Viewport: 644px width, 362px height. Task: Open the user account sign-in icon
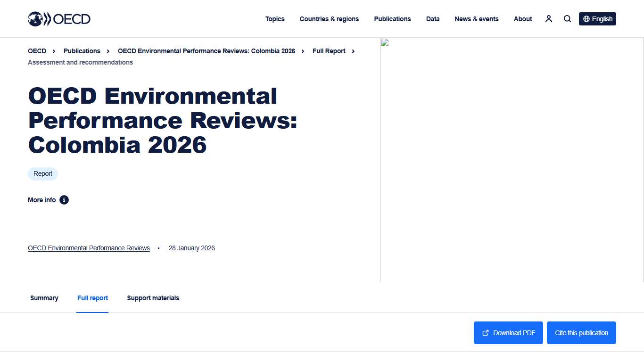548,18
